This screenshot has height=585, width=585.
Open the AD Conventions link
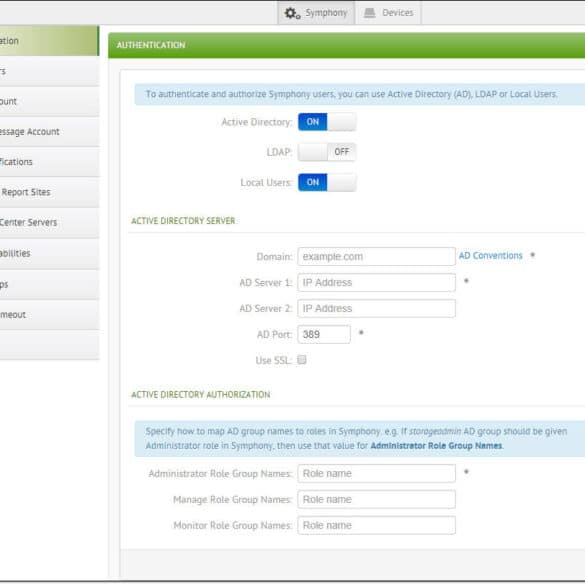point(490,256)
